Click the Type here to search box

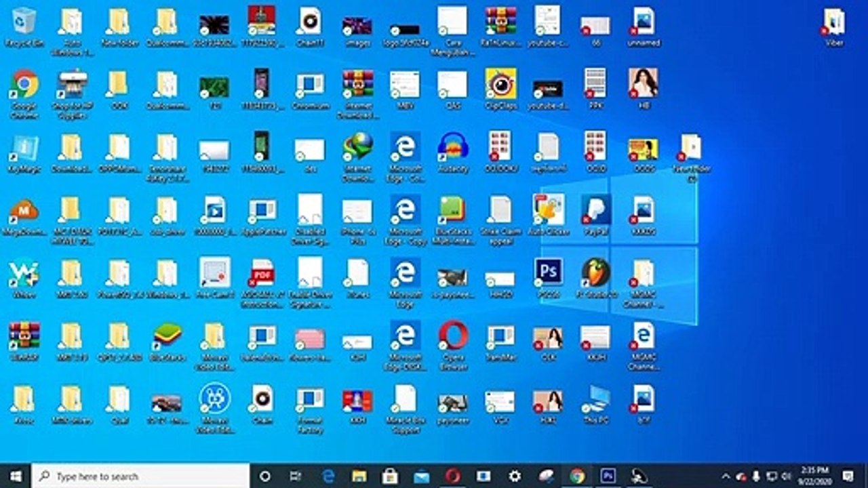[141, 476]
